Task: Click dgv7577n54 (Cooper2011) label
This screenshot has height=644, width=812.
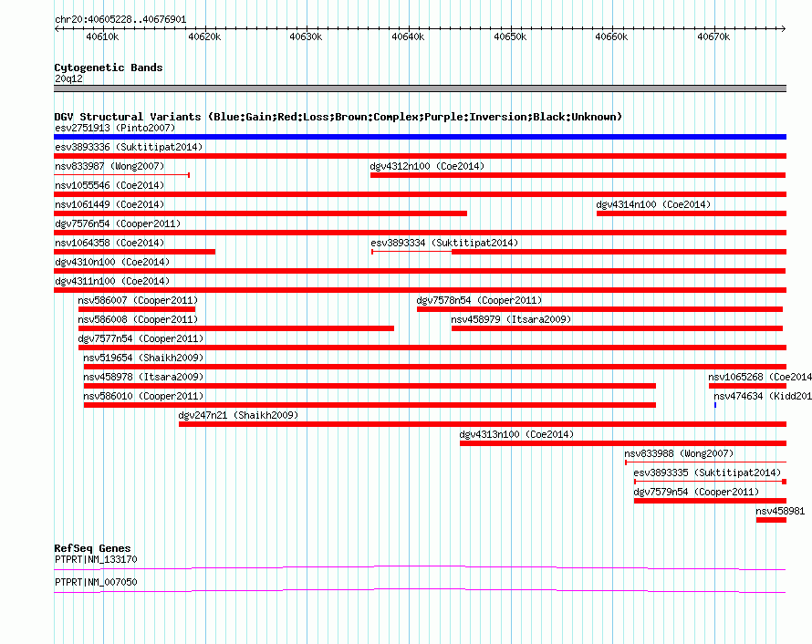Action: click(x=141, y=338)
